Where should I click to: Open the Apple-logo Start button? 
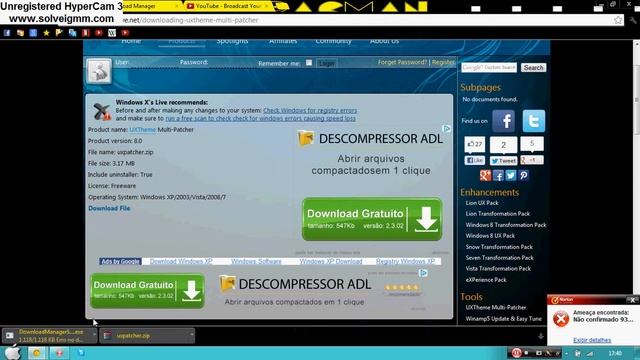click(x=12, y=353)
